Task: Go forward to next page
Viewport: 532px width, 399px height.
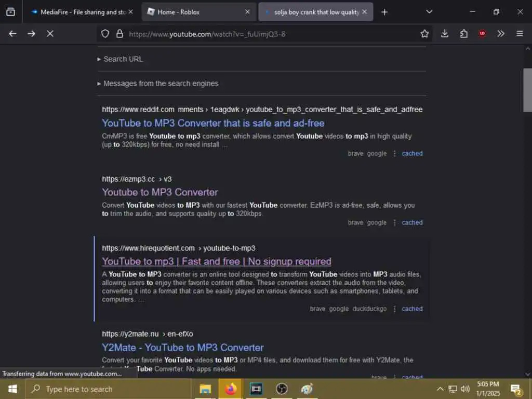Action: click(31, 34)
